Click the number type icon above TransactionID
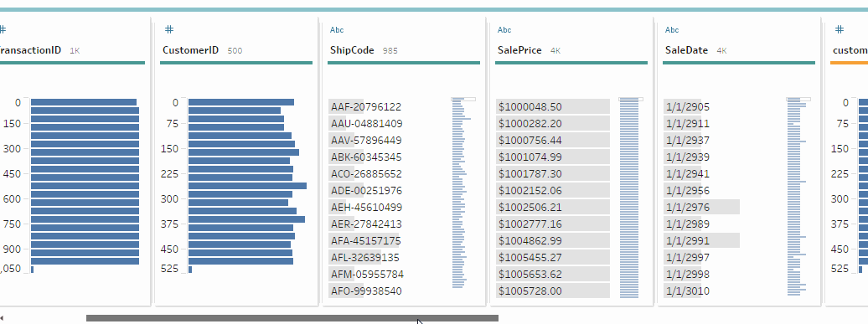Image resolution: width=868 pixels, height=324 pixels. pos(3,29)
